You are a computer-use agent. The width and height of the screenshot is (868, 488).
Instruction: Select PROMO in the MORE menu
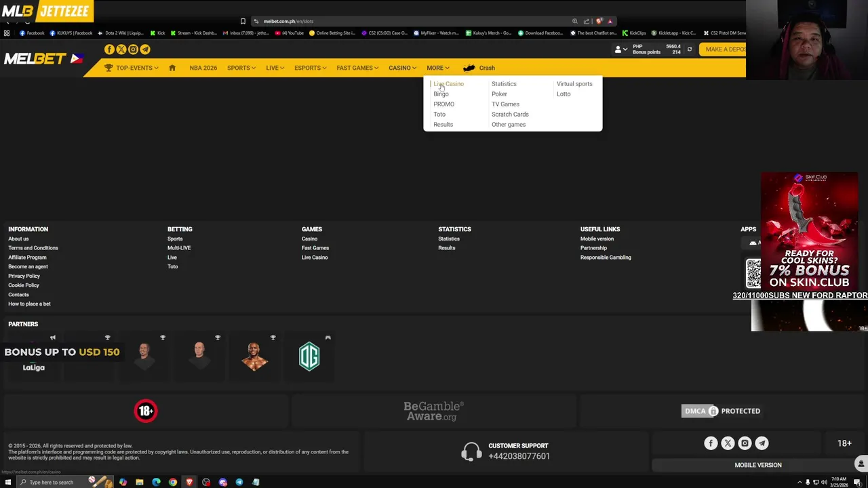444,104
